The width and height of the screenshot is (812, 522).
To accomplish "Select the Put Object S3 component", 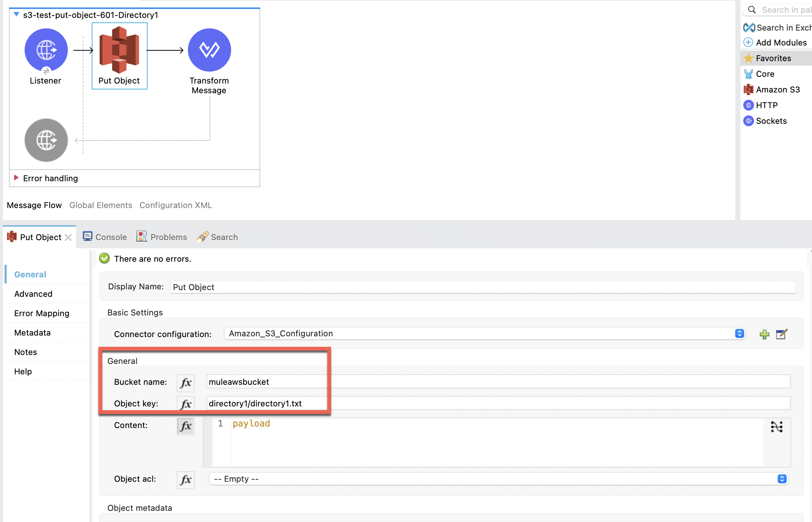I will coord(119,50).
